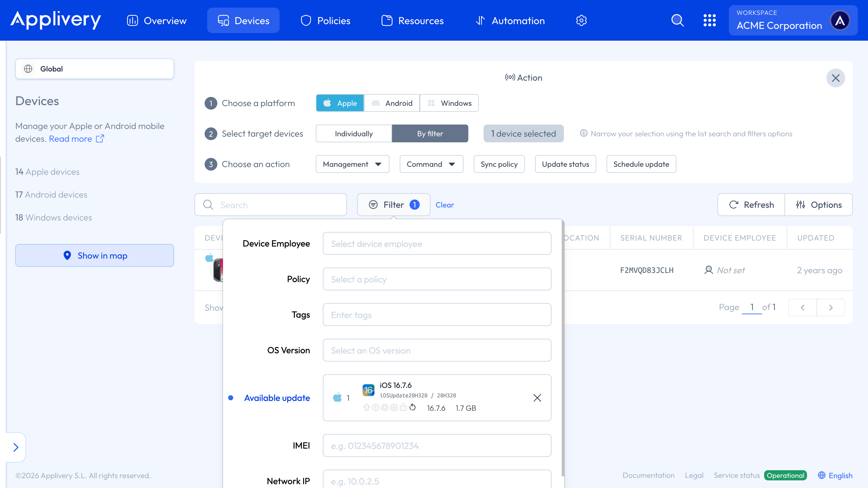This screenshot has width=868, height=488.
Task: Go to next page arrow
Action: (831, 307)
